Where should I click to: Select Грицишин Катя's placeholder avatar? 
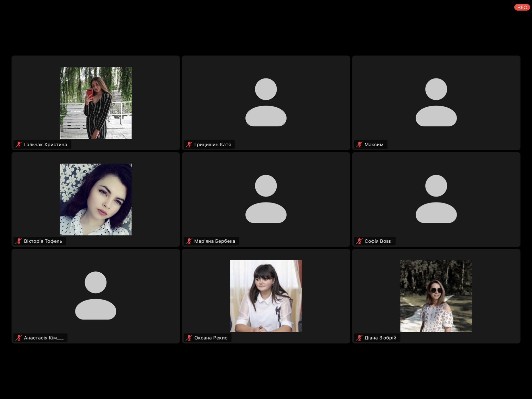pyautogui.click(x=266, y=102)
